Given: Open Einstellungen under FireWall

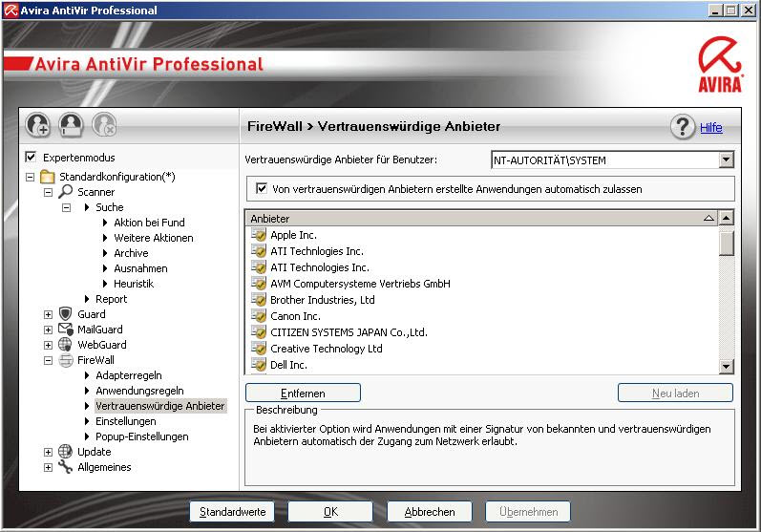Looking at the screenshot, I should (126, 421).
